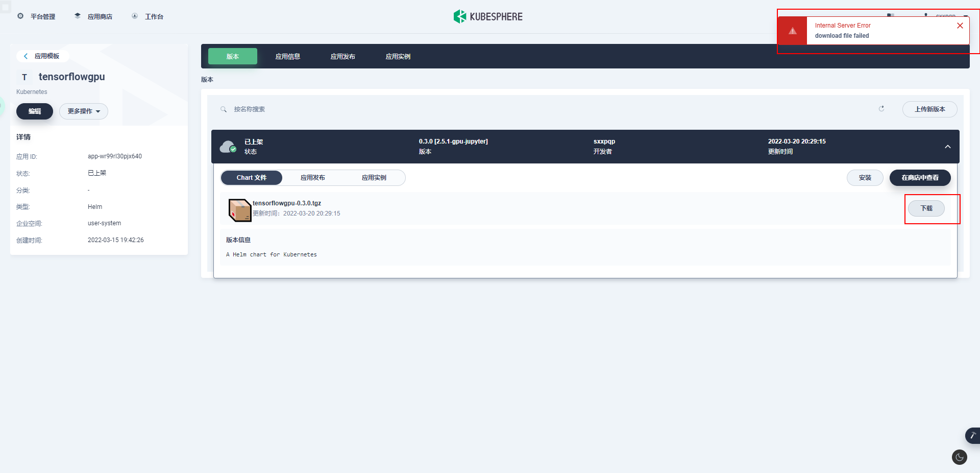Click the 上传新版本 upload button
Viewport: 980px width, 473px height.
click(x=929, y=109)
